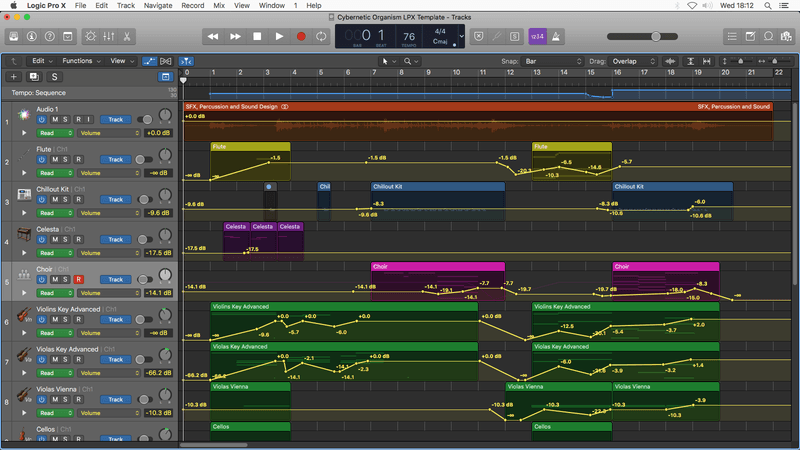Click the Duplicate Track button
Screen dimensions: 800x450
(x=34, y=77)
